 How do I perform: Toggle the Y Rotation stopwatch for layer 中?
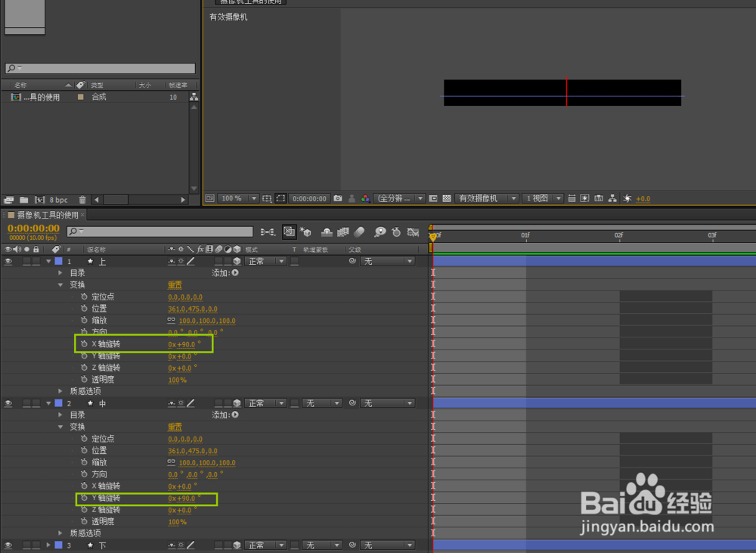pyautogui.click(x=84, y=498)
